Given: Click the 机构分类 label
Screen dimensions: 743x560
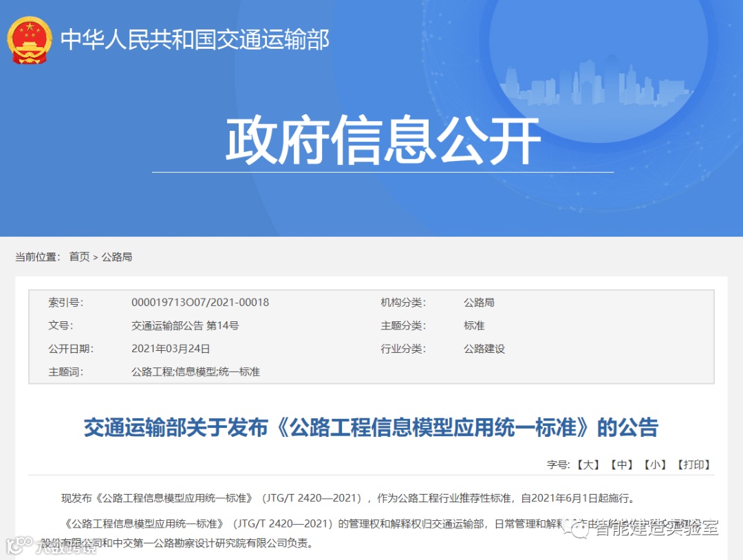Looking at the screenshot, I should point(403,302).
